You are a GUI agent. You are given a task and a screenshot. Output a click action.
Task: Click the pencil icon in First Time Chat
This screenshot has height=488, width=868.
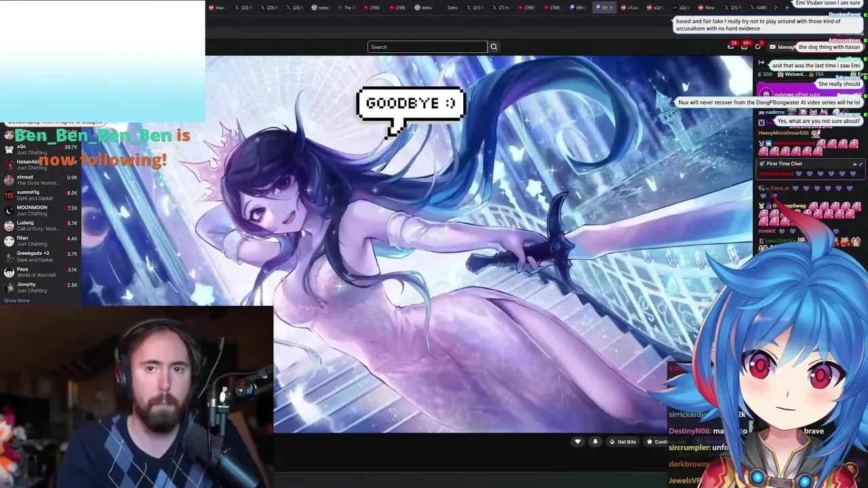[861, 163]
